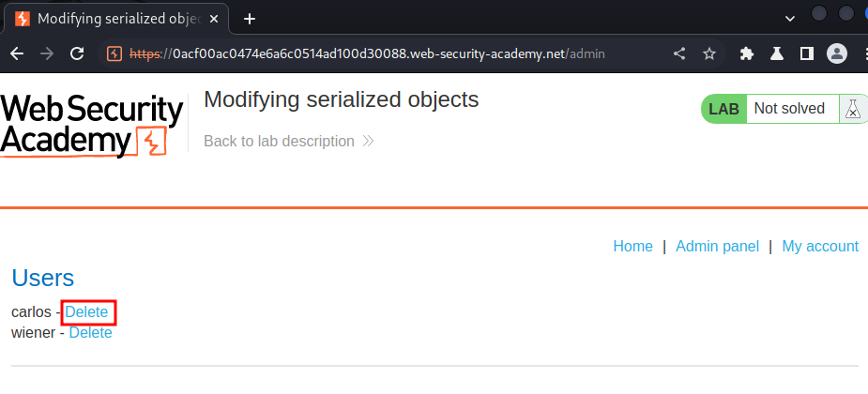Delete the carlos user
The image size is (868, 394).
86,311
